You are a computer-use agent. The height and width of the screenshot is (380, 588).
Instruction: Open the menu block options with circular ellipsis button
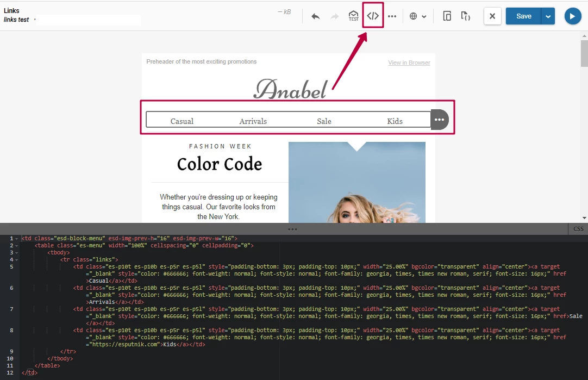click(440, 119)
